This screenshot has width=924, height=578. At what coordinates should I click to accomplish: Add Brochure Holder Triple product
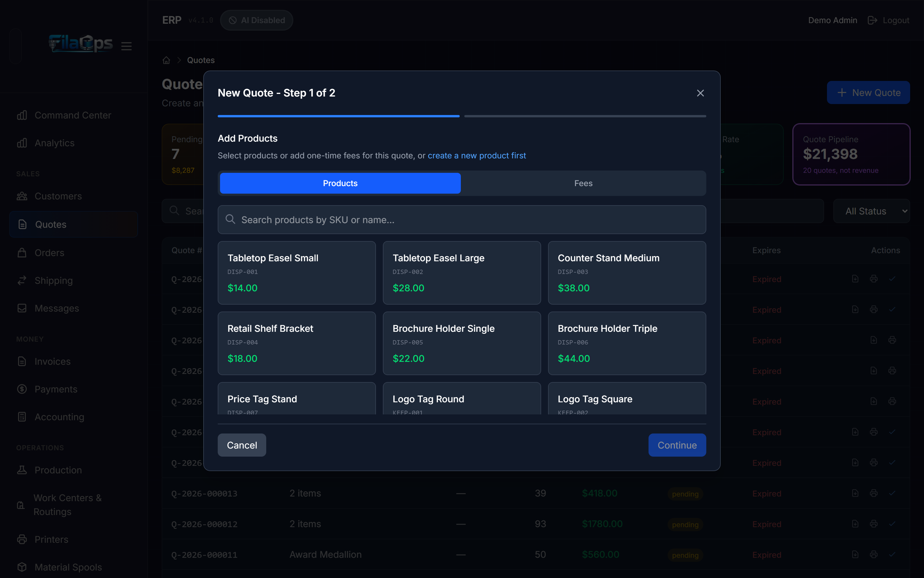tap(627, 343)
